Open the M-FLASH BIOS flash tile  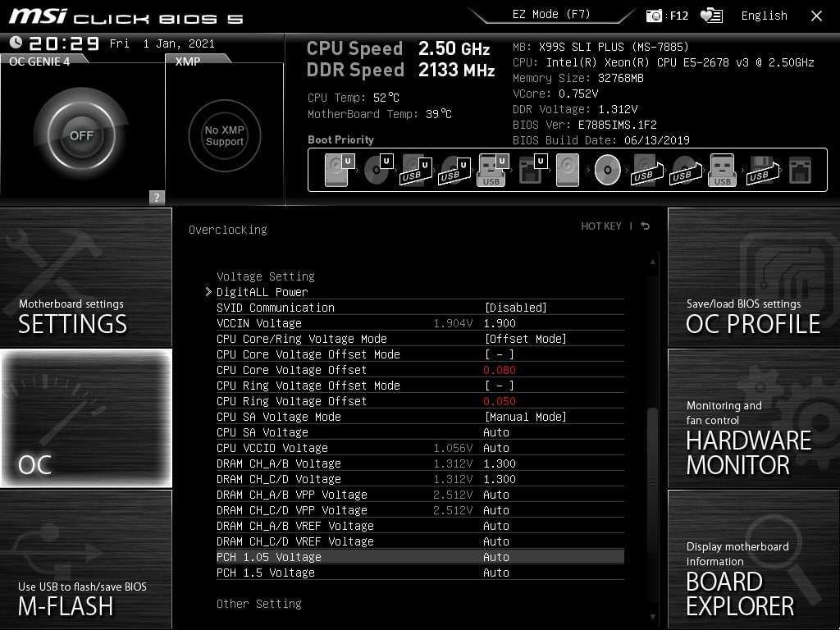85,559
